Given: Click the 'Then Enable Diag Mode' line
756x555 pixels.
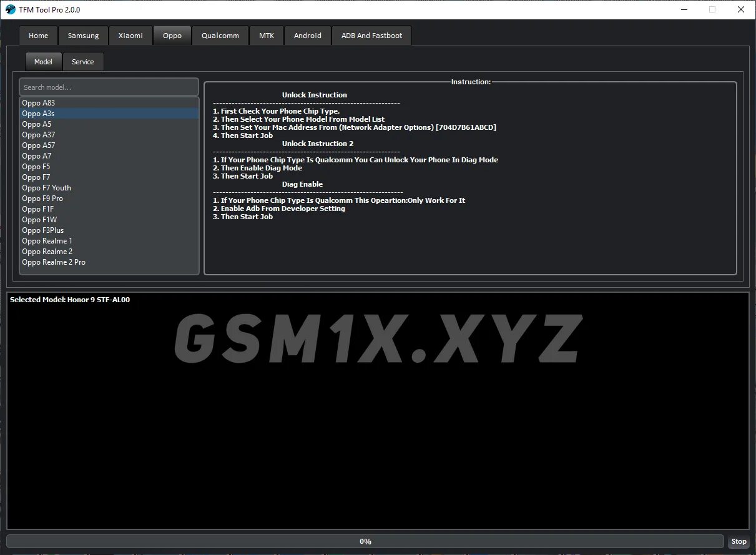Looking at the screenshot, I should click(257, 168).
